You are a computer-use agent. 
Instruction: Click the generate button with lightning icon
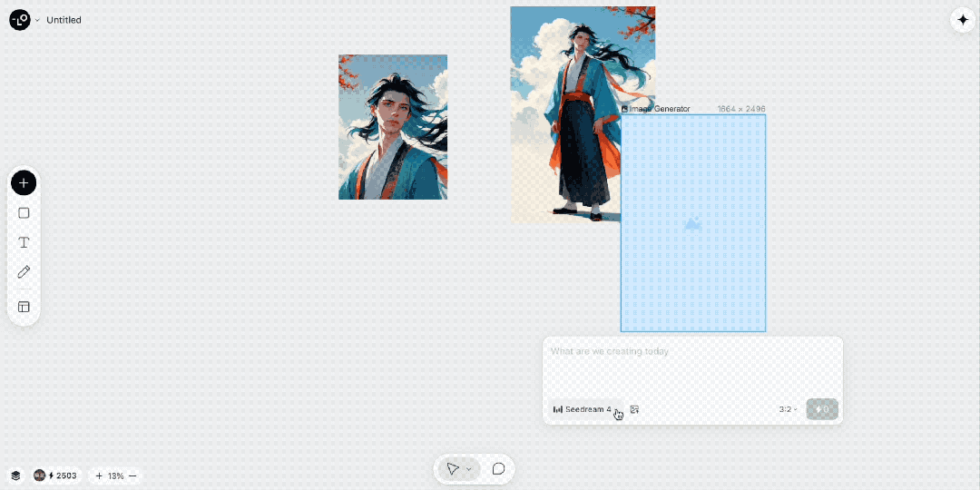(x=822, y=409)
